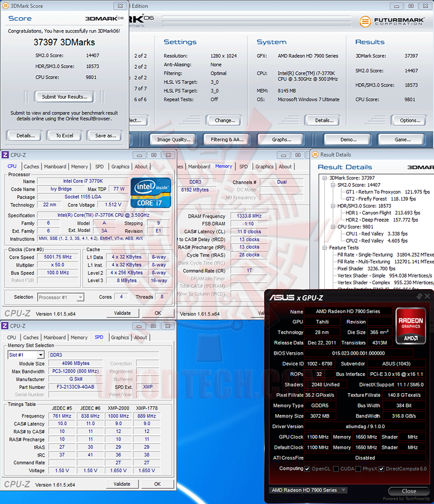This screenshot has height=504, width=434.
Task: Click the Part Number F3-2133C9-4GAB field
Action: tap(75, 387)
